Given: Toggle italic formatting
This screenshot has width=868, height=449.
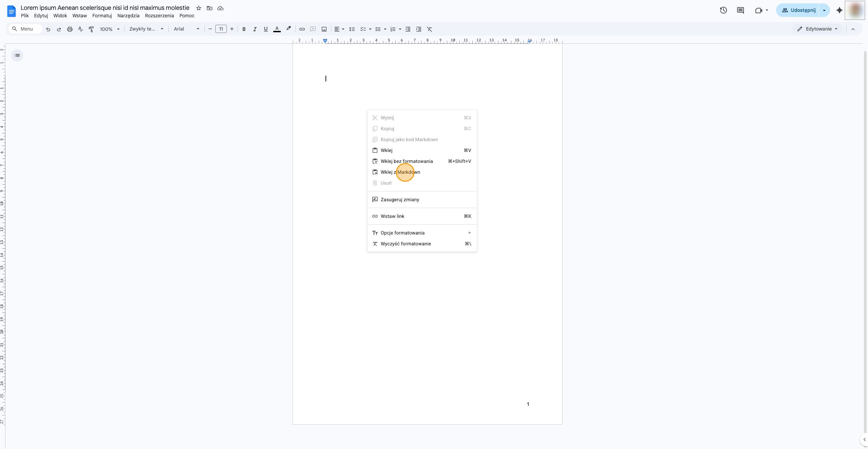Looking at the screenshot, I should point(255,29).
